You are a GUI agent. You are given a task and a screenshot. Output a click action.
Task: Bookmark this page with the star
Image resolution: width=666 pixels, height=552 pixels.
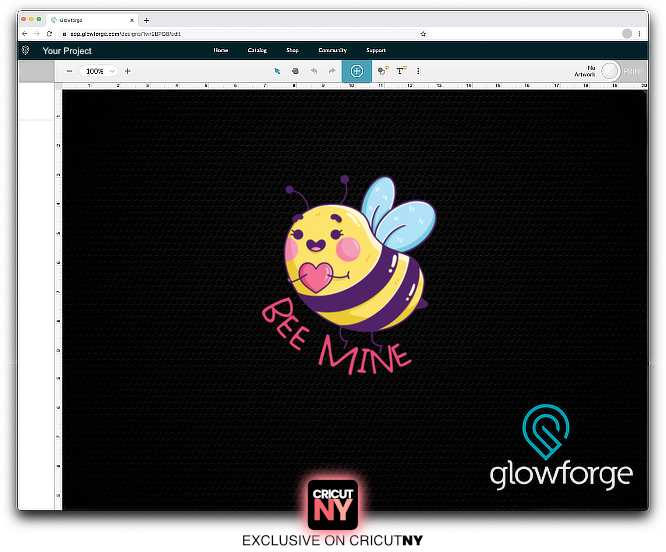[423, 34]
